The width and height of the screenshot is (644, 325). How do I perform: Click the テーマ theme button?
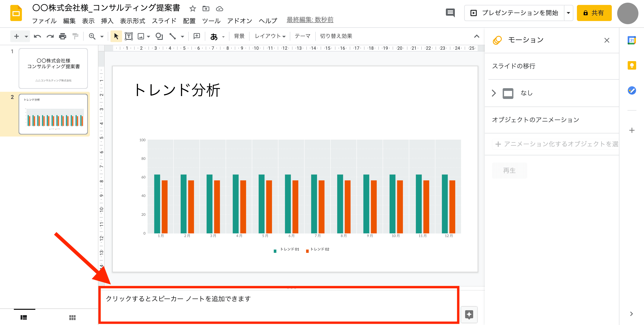tap(303, 36)
